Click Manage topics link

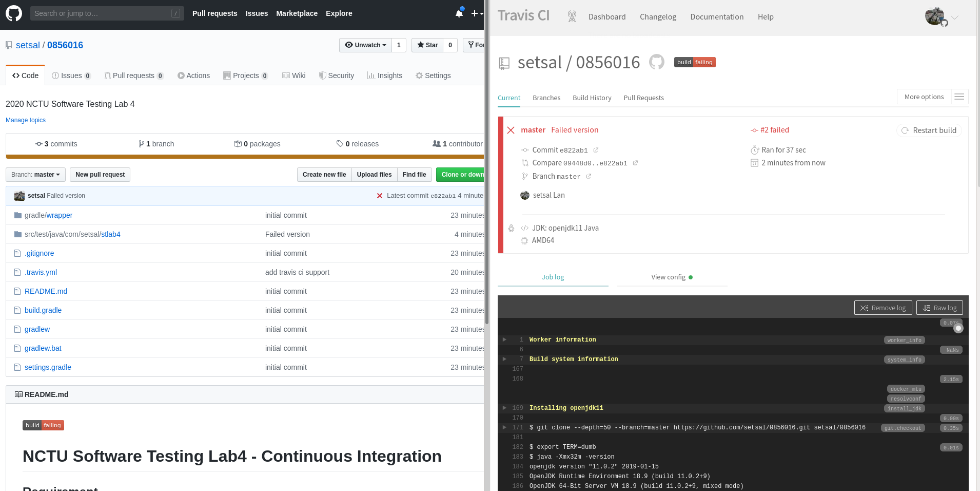tap(26, 120)
